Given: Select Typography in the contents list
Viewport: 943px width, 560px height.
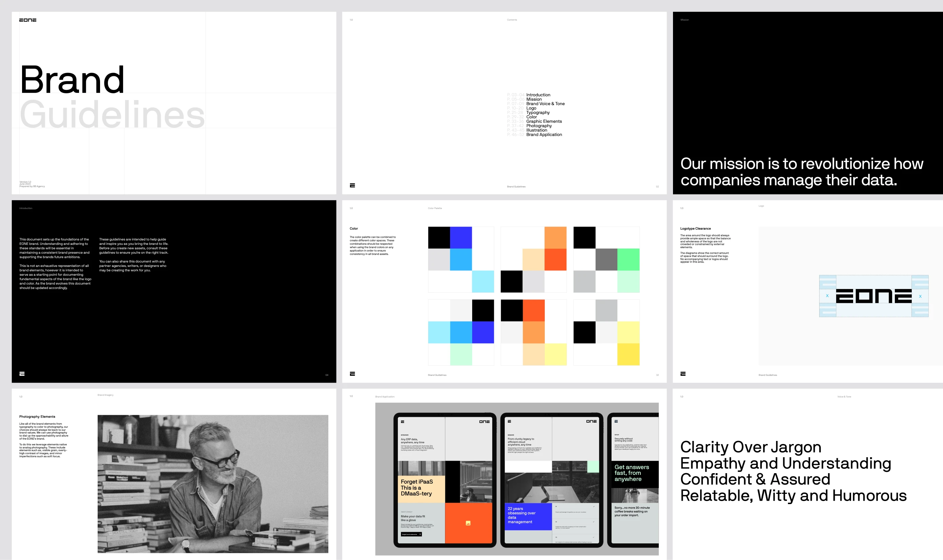Looking at the screenshot, I should coord(538,113).
